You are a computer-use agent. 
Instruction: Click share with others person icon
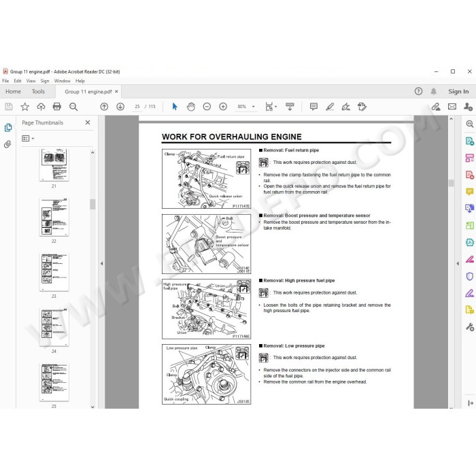[468, 107]
